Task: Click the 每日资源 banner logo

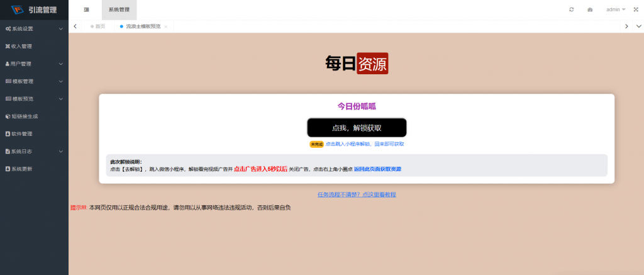Action: click(357, 64)
